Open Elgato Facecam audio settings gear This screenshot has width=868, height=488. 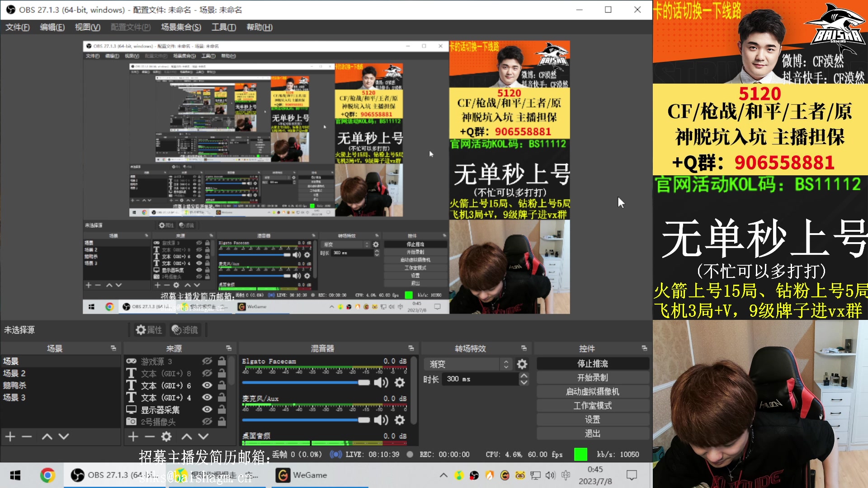tap(400, 383)
